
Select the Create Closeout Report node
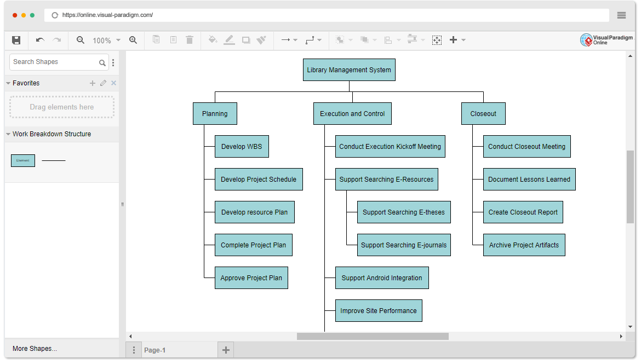(523, 212)
